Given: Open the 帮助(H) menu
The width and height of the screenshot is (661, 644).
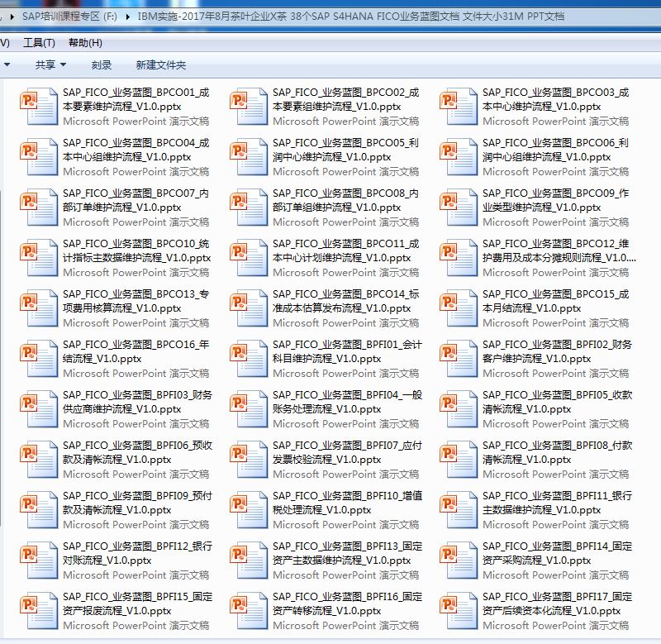Looking at the screenshot, I should pos(85,43).
